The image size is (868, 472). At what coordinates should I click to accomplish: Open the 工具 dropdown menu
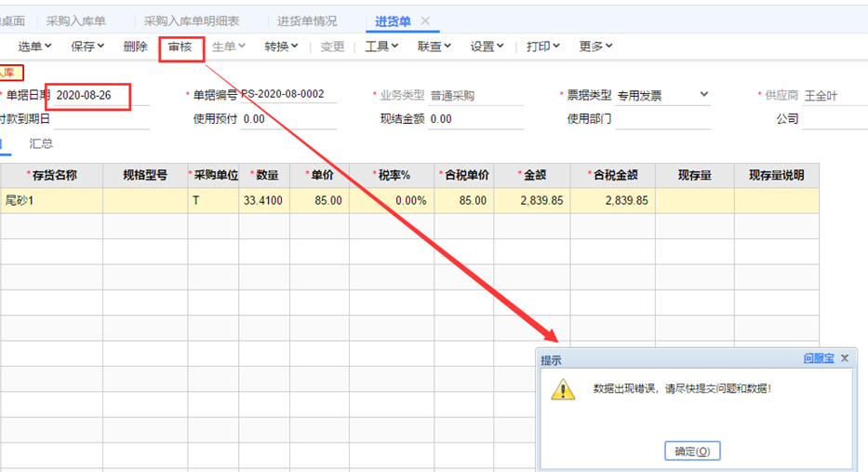point(381,47)
